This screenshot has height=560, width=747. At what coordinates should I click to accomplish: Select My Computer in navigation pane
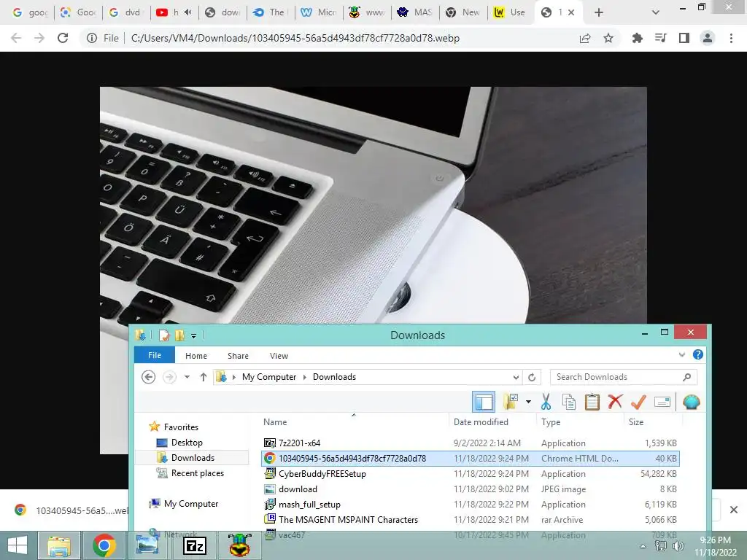191,503
